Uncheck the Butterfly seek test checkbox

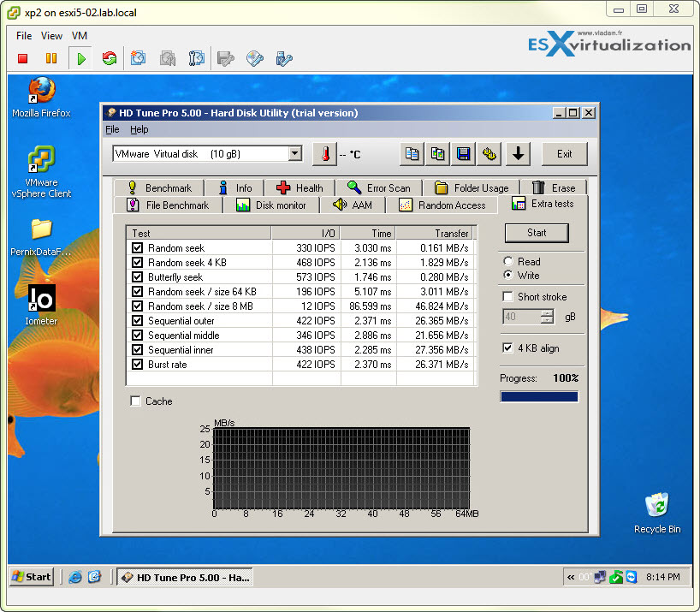point(138,276)
